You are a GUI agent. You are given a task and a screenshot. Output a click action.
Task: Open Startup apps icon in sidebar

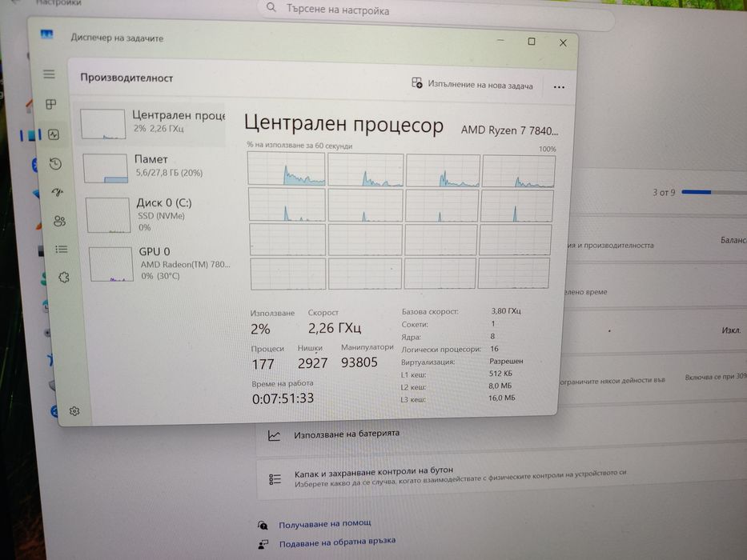[57, 192]
